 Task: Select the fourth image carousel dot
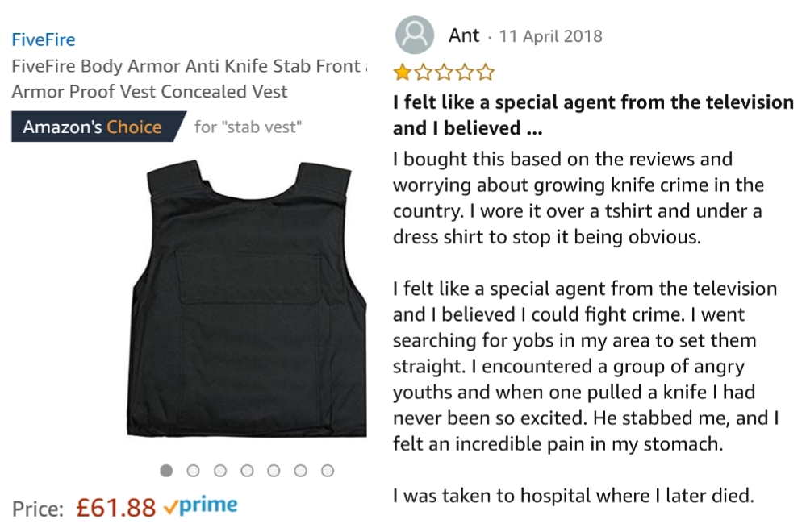(247, 471)
